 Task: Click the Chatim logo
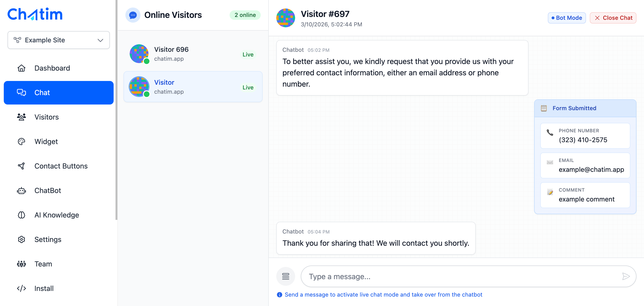click(35, 14)
